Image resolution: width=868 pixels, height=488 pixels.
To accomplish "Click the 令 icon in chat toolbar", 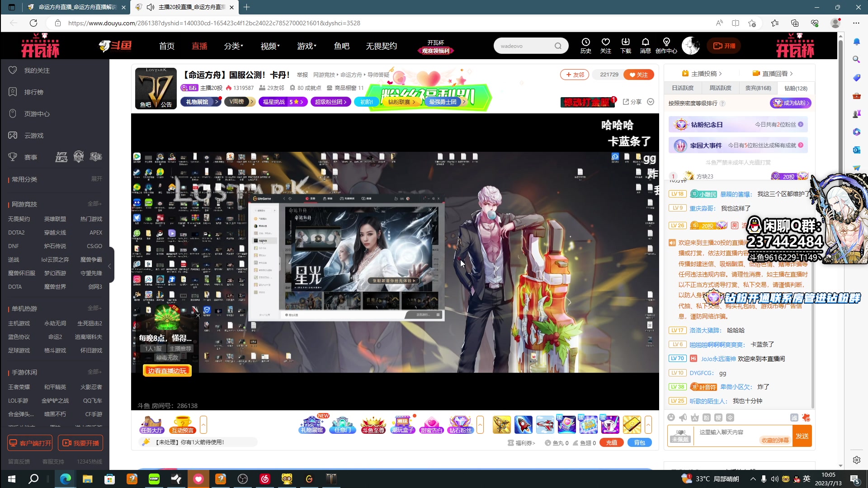I will 730,418.
